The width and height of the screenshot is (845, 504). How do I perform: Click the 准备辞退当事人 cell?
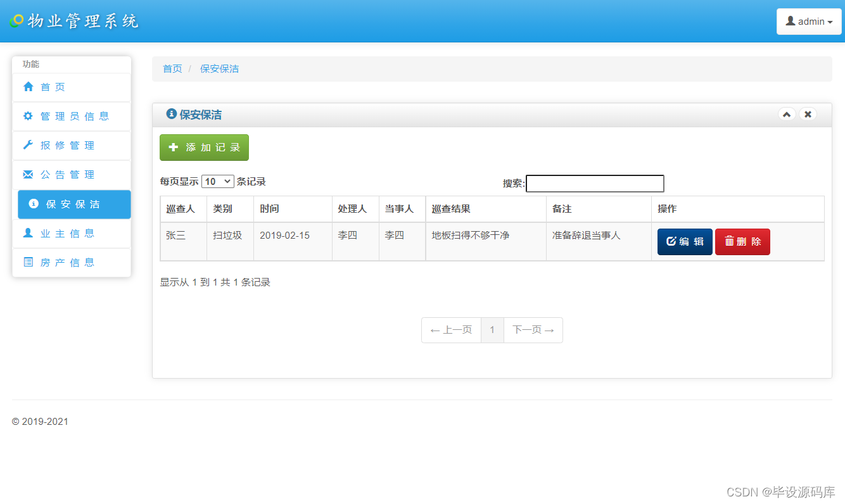[599, 241]
